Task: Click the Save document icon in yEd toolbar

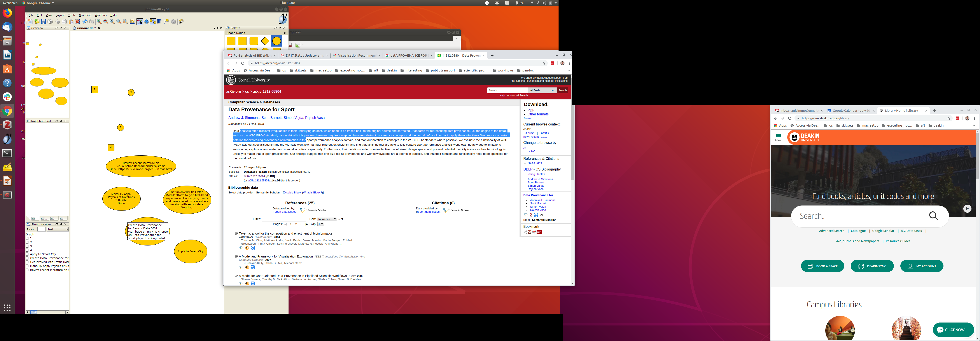Action: pos(43,22)
